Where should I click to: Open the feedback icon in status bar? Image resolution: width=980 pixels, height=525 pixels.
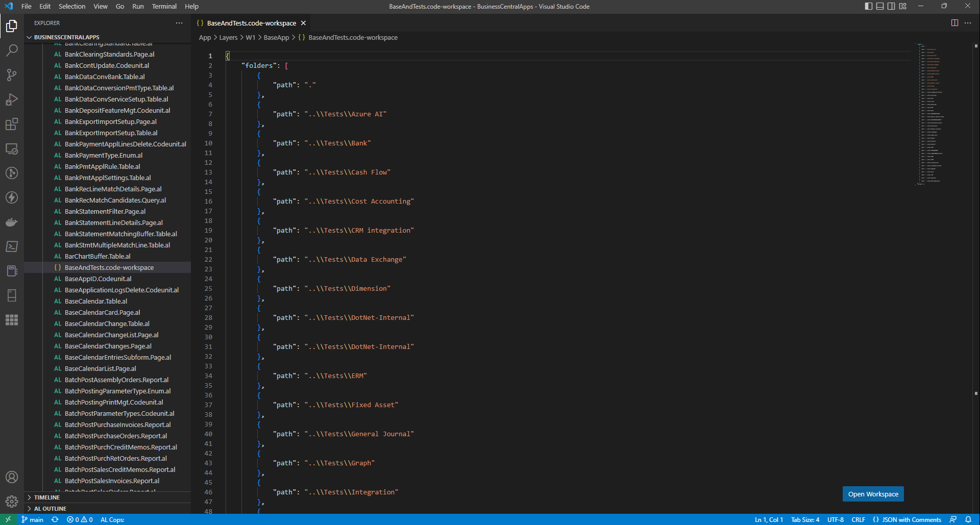pyautogui.click(x=953, y=519)
